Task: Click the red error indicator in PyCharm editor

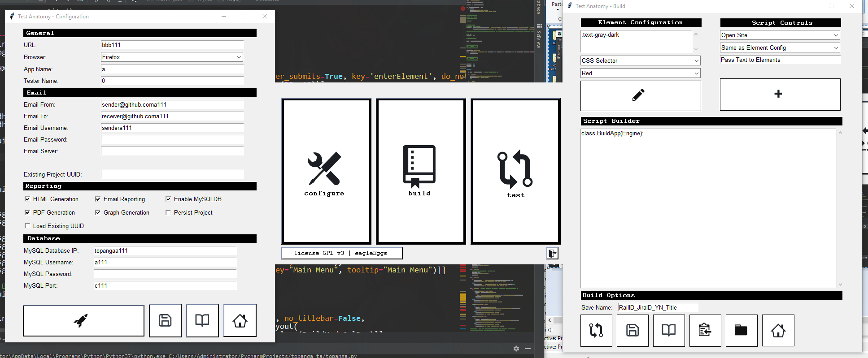Action: pos(463,9)
